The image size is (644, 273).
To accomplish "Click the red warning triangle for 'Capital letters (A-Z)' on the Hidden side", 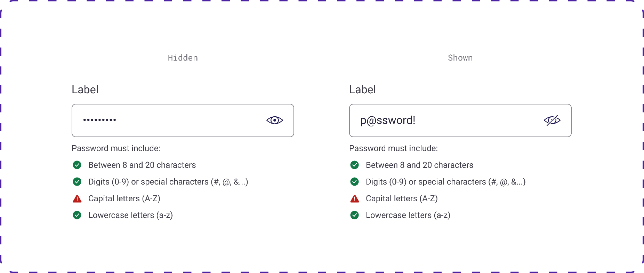I will pos(77,198).
